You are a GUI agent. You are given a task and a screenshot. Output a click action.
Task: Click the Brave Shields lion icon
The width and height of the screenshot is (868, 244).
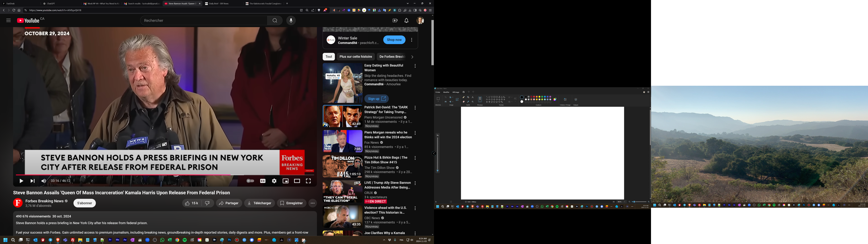pyautogui.click(x=319, y=10)
